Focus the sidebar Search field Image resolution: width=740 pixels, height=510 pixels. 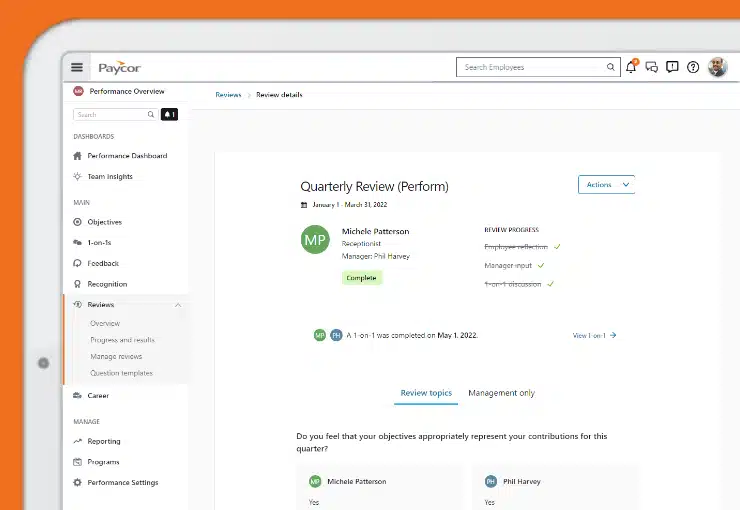pyautogui.click(x=115, y=114)
